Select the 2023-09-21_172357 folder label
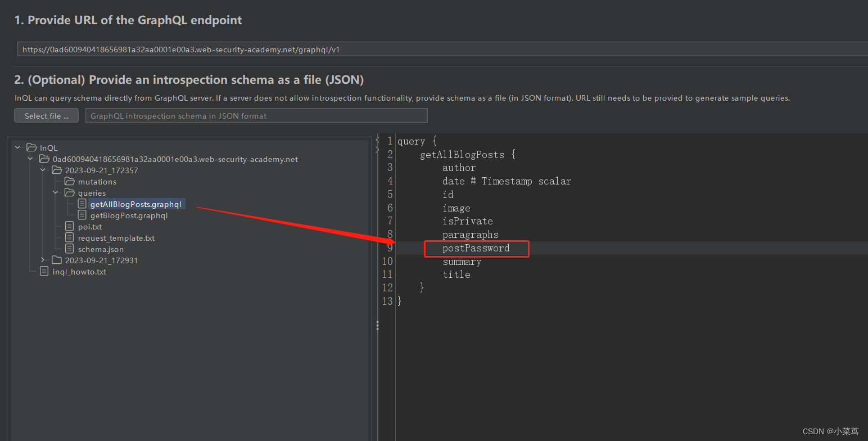Viewport: 868px width, 441px height. (x=101, y=170)
